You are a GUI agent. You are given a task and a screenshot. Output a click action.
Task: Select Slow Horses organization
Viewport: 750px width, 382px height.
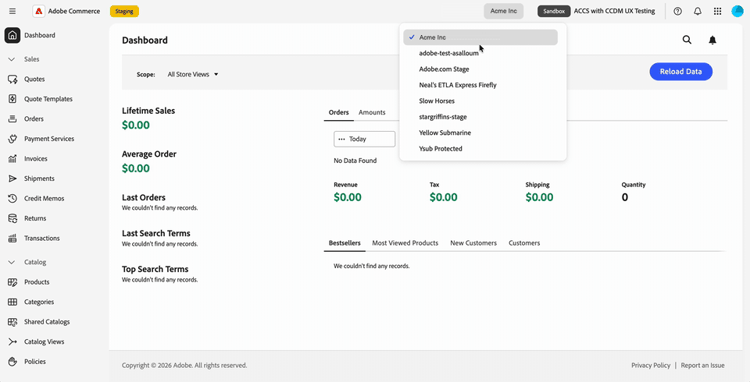[x=480, y=101]
